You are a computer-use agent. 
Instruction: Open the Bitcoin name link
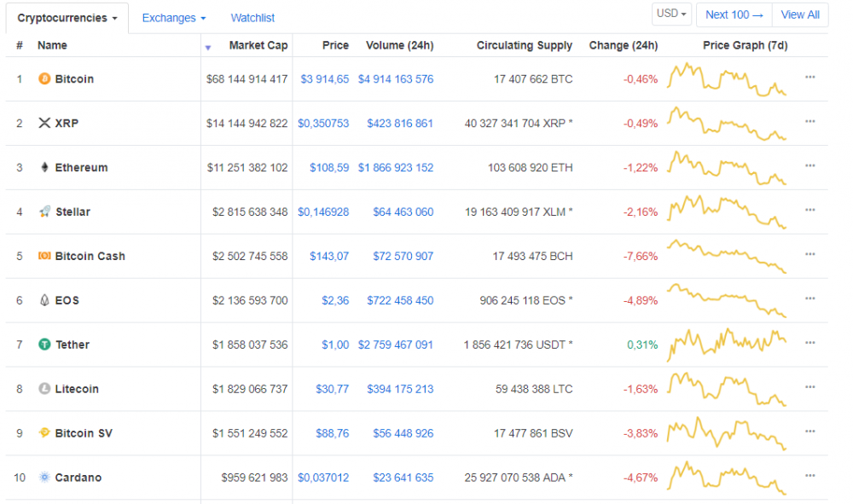74,78
